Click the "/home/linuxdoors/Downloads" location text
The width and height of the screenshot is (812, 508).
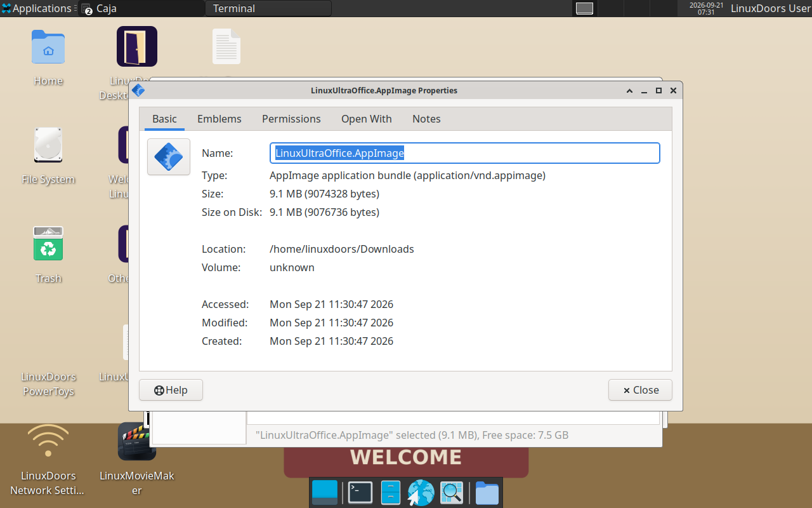342,249
